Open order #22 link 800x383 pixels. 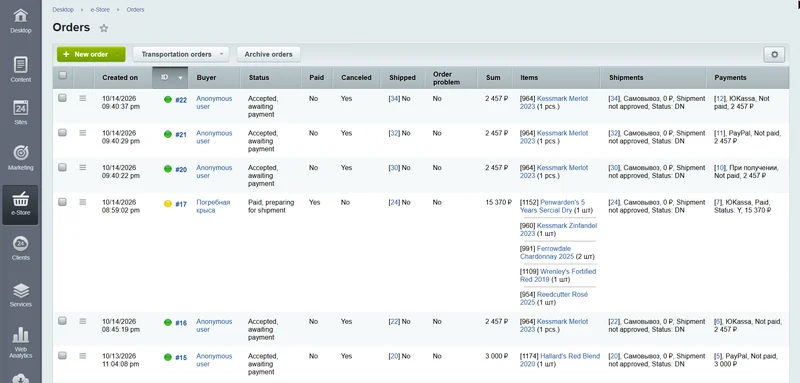pyautogui.click(x=181, y=100)
